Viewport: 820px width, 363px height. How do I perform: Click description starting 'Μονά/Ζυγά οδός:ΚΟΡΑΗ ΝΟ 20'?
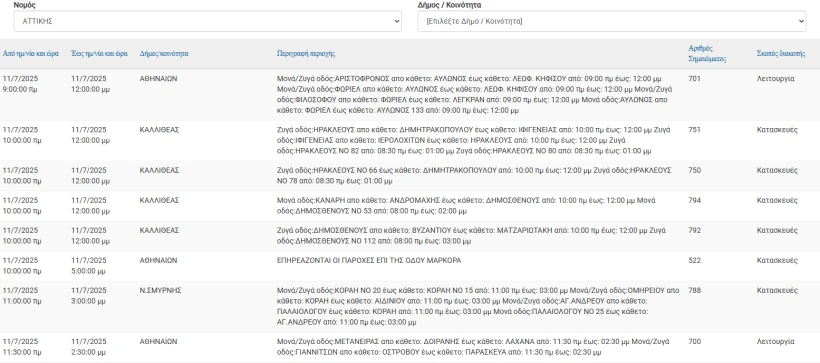point(478,306)
